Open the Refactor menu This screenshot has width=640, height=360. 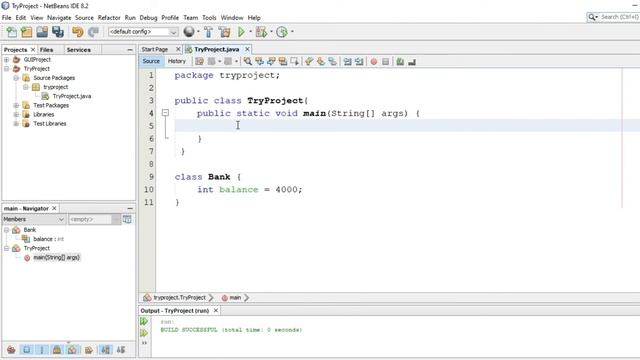coord(109,18)
